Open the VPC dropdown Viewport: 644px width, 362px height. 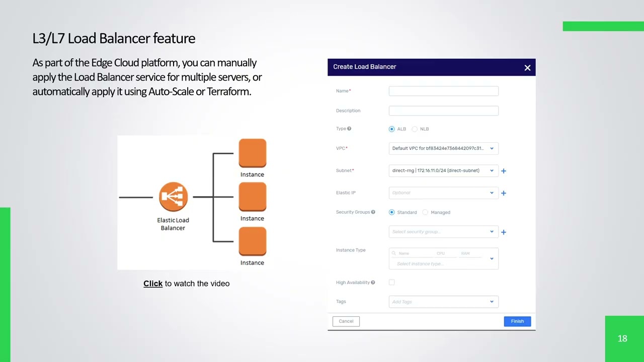click(x=444, y=148)
